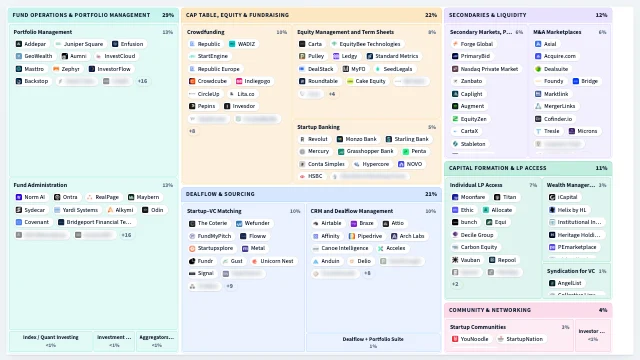Select the Juniper Square chip
The height and width of the screenshot is (360, 640).
pyautogui.click(x=79, y=44)
